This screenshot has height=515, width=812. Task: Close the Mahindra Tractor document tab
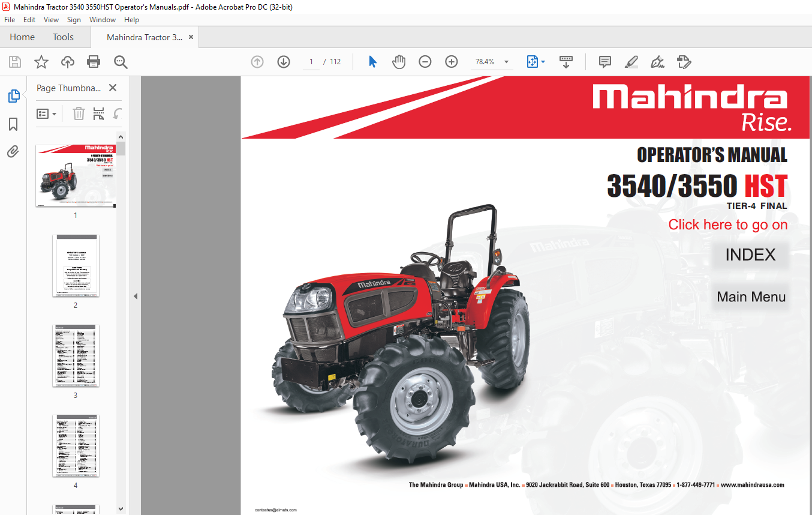pos(191,37)
